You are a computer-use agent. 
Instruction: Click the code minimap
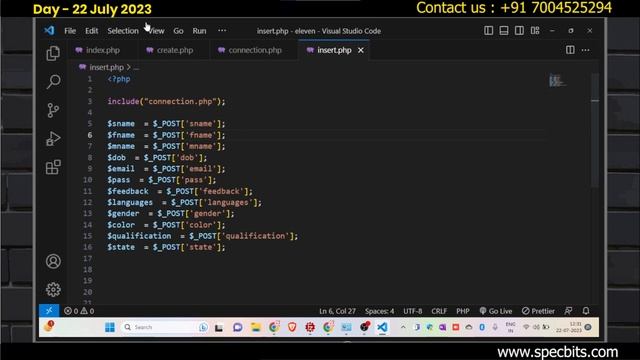[x=557, y=80]
